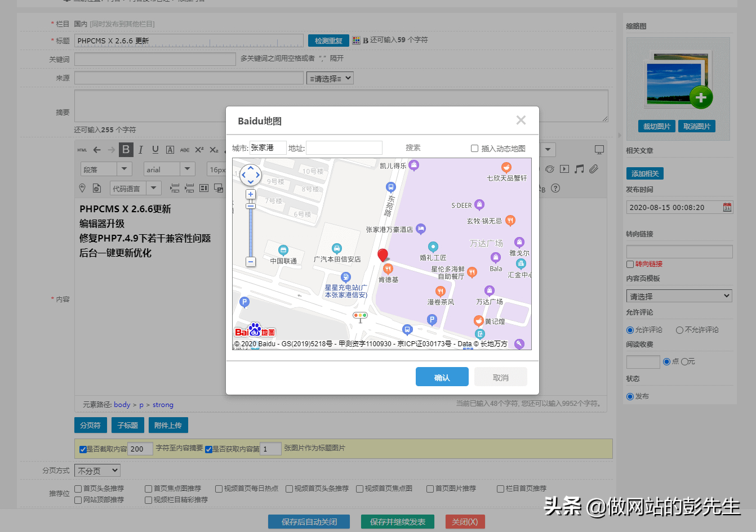
Task: Check 首页焦点图推荐 option
Action: coord(149,489)
